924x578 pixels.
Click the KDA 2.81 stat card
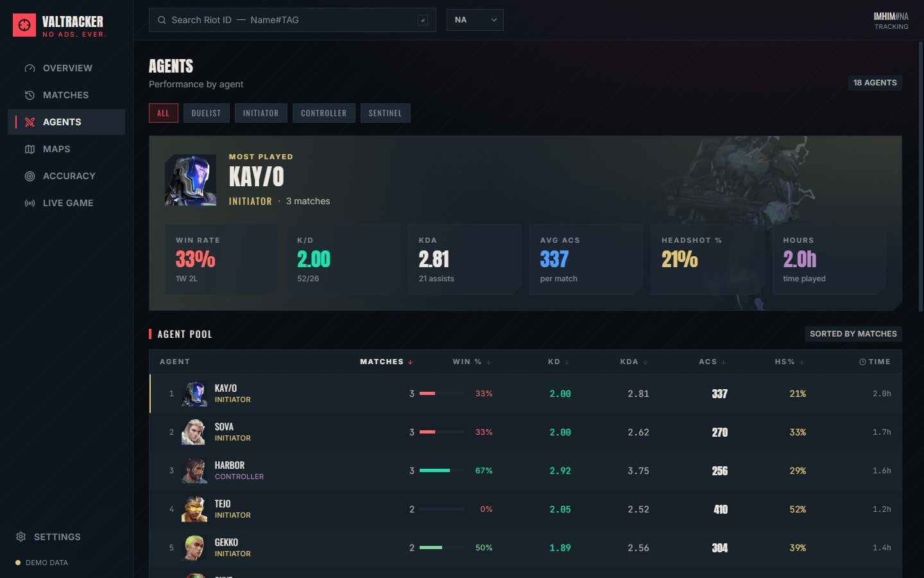[x=465, y=259]
